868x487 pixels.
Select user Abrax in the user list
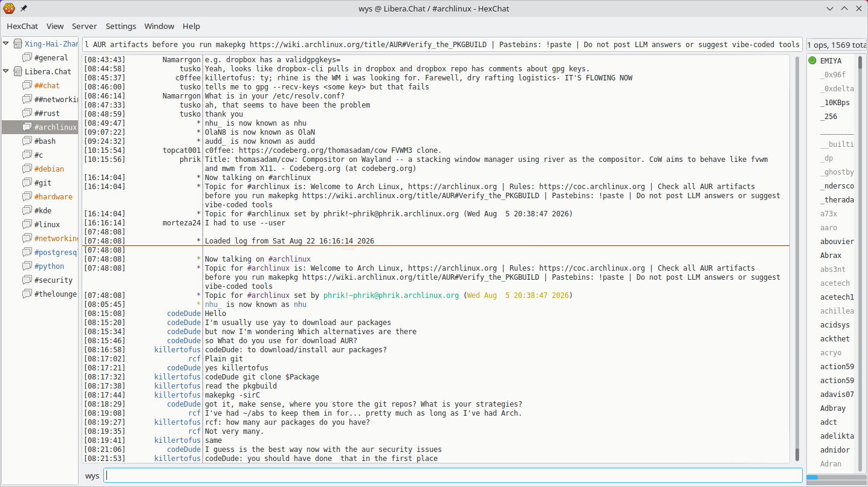(x=831, y=256)
